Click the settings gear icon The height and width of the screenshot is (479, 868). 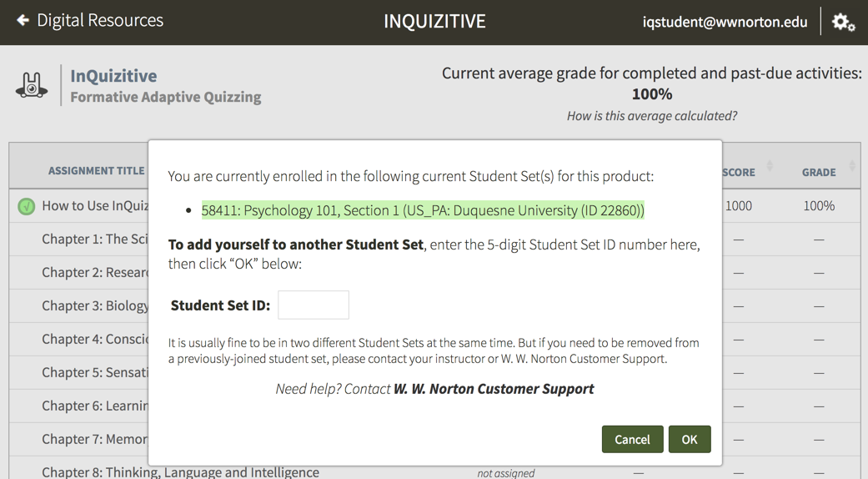click(x=843, y=23)
